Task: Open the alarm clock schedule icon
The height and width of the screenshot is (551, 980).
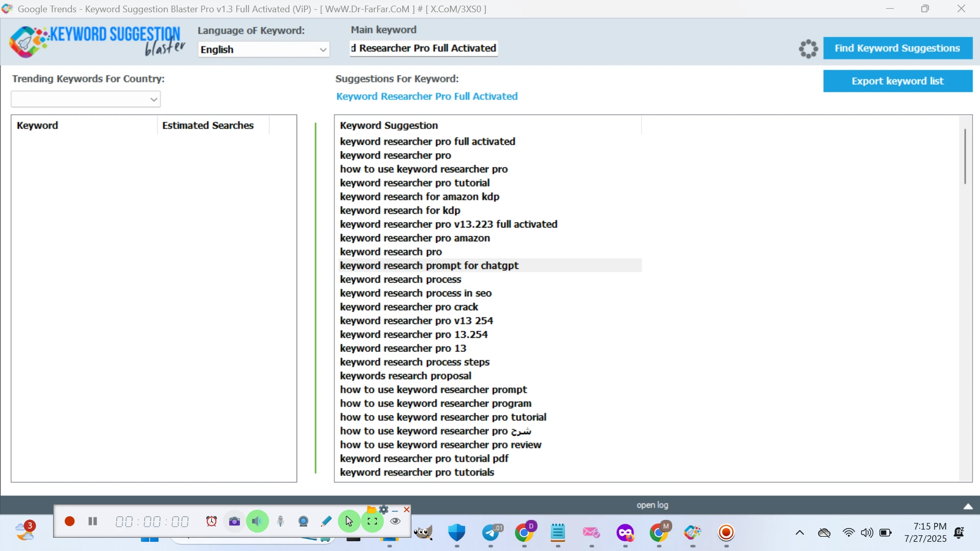Action: pos(211,521)
